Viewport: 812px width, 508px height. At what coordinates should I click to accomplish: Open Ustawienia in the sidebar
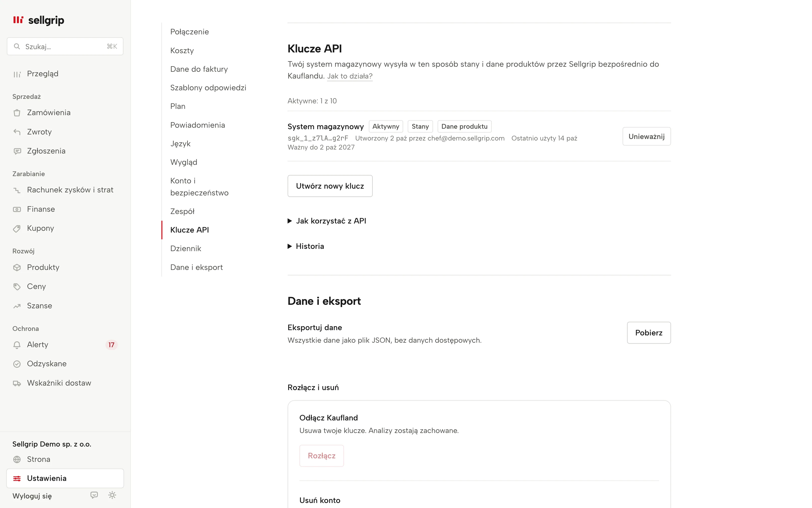pos(65,478)
